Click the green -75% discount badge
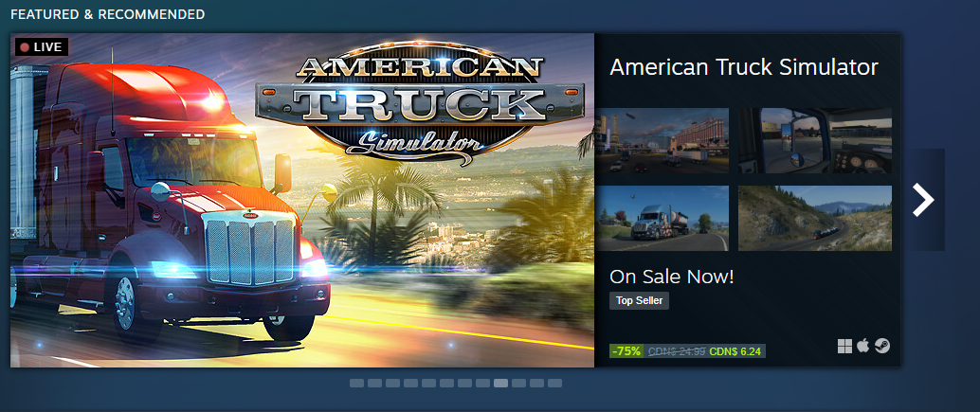Screen dimensions: 980x412 (x=626, y=350)
